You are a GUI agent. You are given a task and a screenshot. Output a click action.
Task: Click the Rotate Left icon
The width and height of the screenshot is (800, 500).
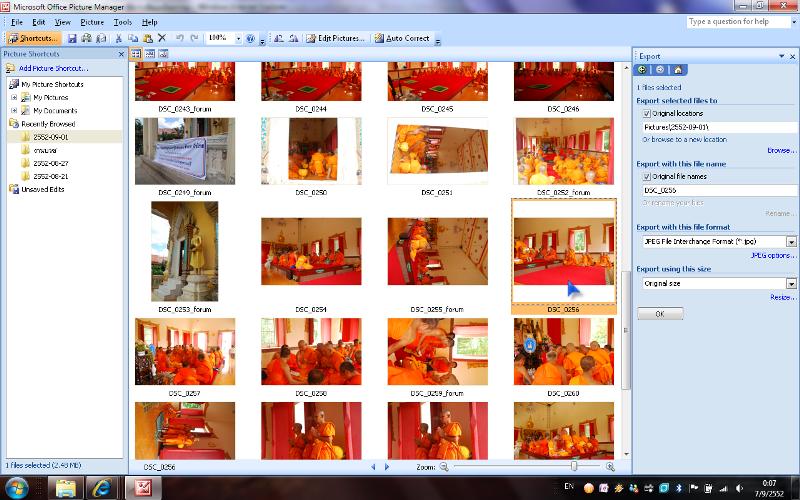click(x=279, y=38)
